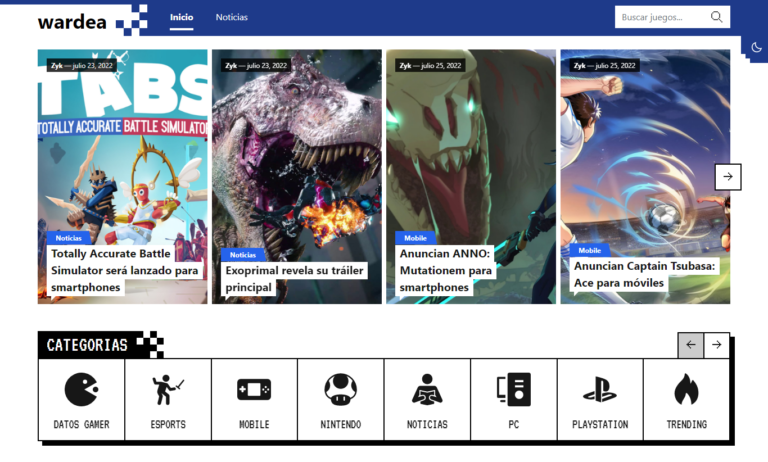Go to next categories with right arrow
768x462 pixels.
click(x=717, y=345)
